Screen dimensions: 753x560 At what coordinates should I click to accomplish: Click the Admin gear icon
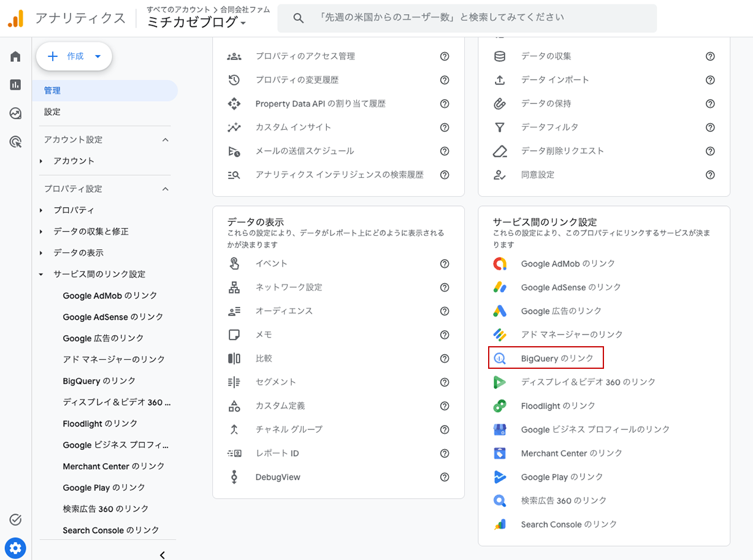15,547
